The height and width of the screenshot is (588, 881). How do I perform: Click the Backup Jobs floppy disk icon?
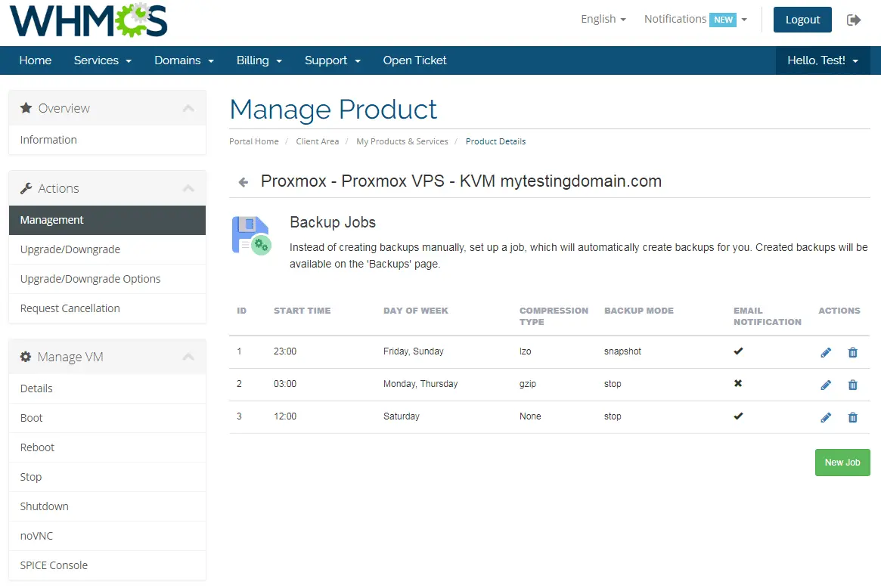point(251,235)
